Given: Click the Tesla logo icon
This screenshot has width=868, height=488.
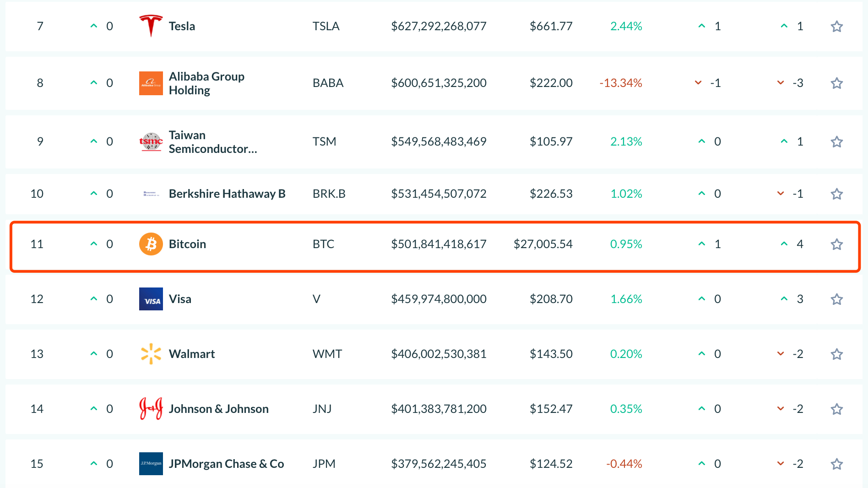Looking at the screenshot, I should pos(151,26).
